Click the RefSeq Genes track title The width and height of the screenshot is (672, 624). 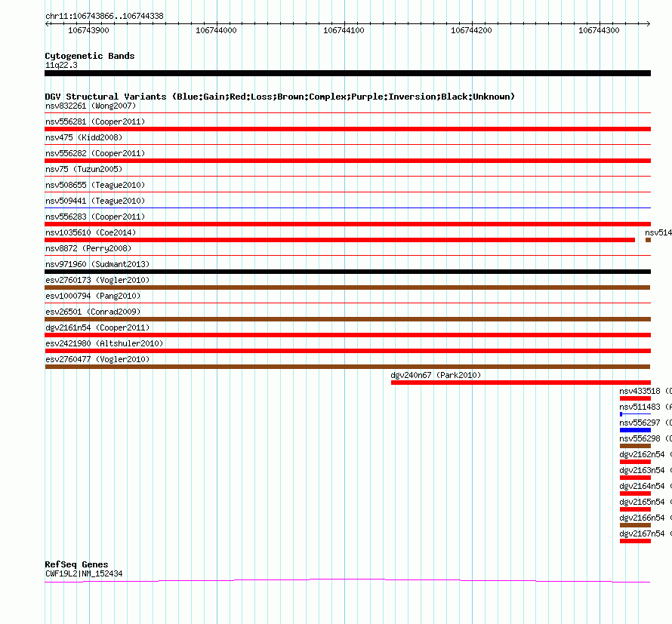pyautogui.click(x=76, y=564)
